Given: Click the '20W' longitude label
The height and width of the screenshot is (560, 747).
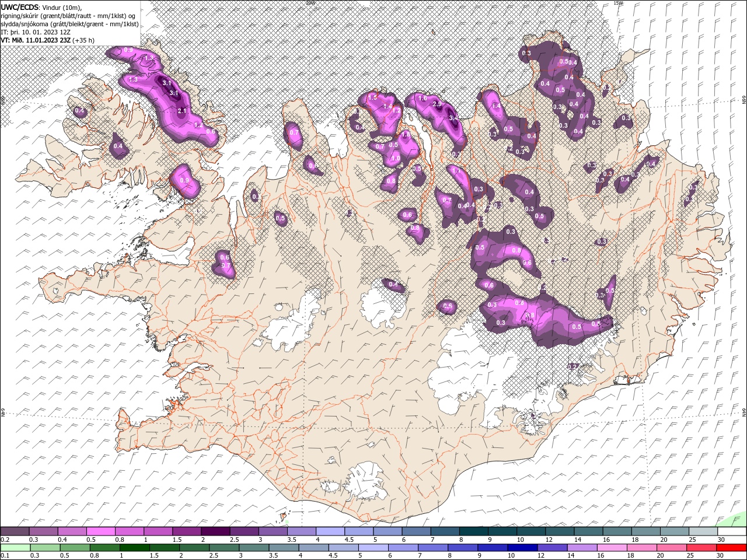Looking at the screenshot, I should click(x=309, y=3).
